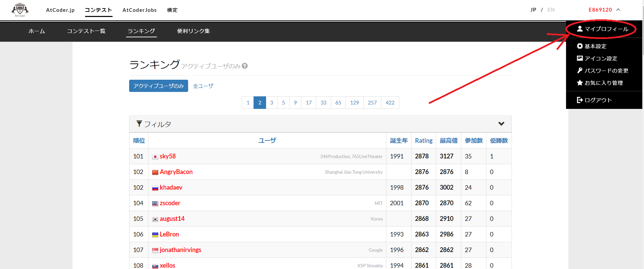
Task: Switch language to EN
Action: coord(551,9)
